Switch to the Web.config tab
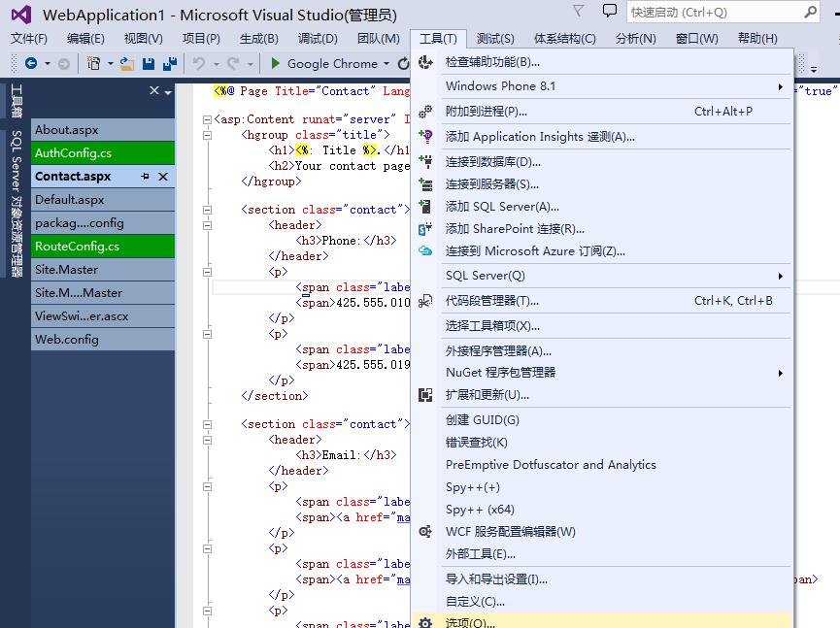Image resolution: width=840 pixels, height=628 pixels. click(103, 340)
